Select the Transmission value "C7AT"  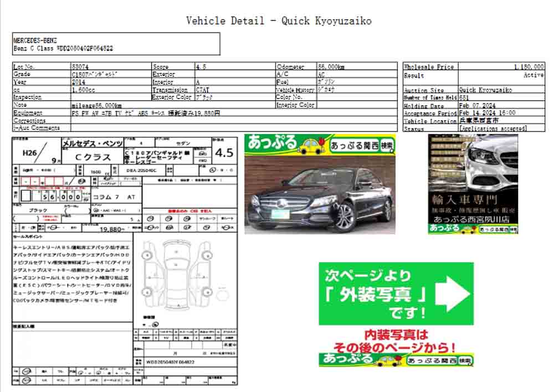[203, 90]
